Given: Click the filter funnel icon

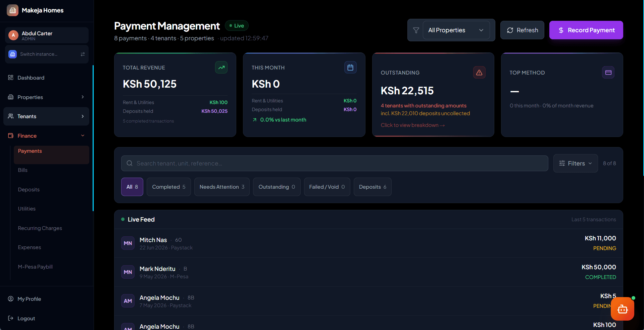Looking at the screenshot, I should point(416,30).
